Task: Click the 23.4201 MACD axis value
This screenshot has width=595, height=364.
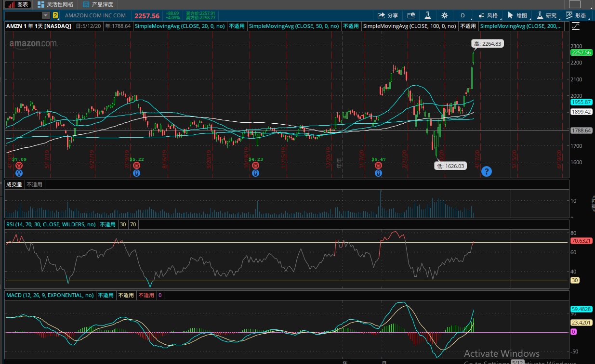Action: (x=581, y=323)
